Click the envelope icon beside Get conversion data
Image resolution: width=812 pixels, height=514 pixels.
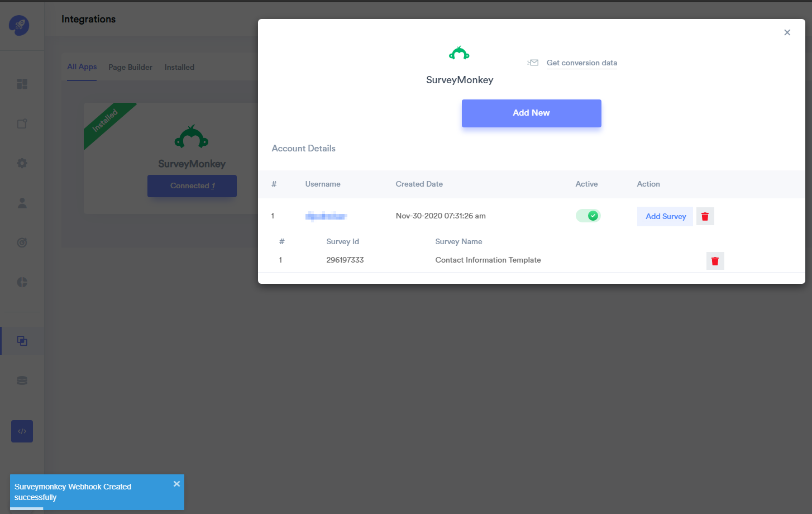click(x=533, y=63)
